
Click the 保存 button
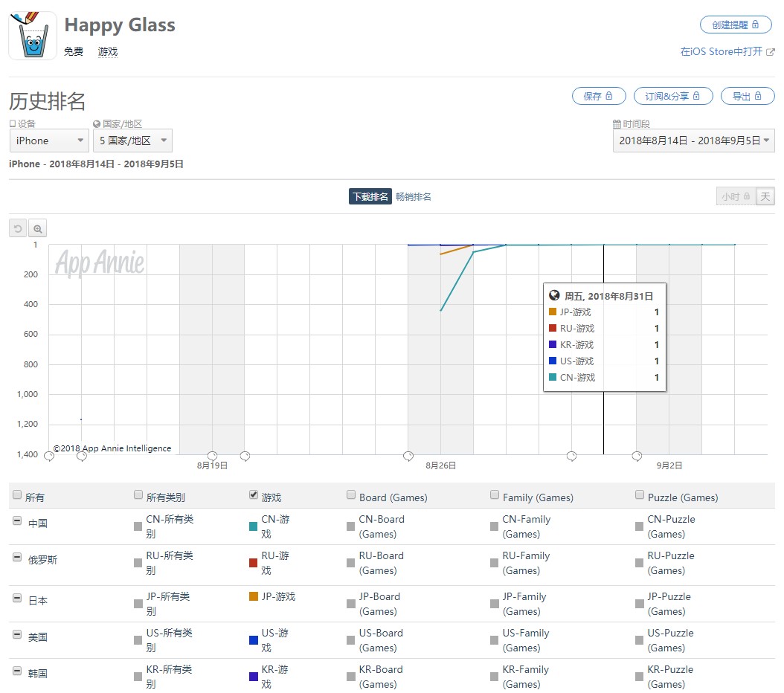(599, 97)
